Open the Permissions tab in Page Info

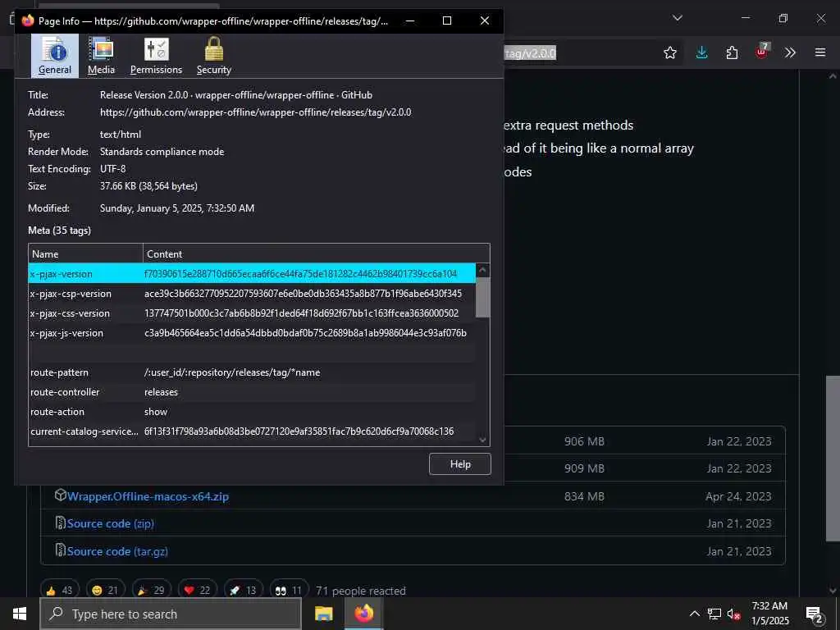pyautogui.click(x=156, y=56)
